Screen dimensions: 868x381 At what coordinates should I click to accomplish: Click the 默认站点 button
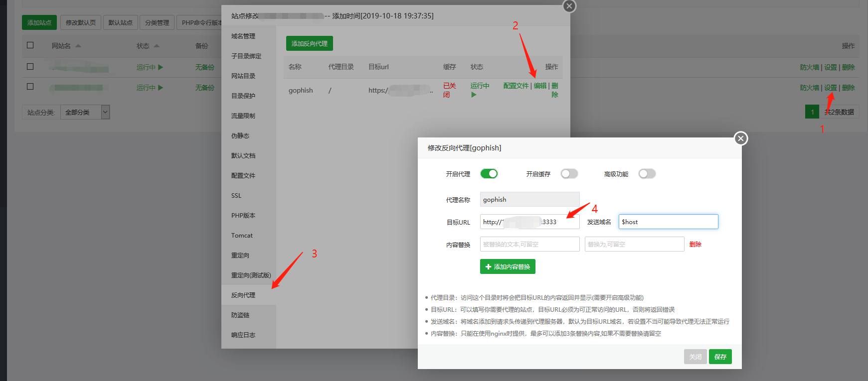(121, 22)
